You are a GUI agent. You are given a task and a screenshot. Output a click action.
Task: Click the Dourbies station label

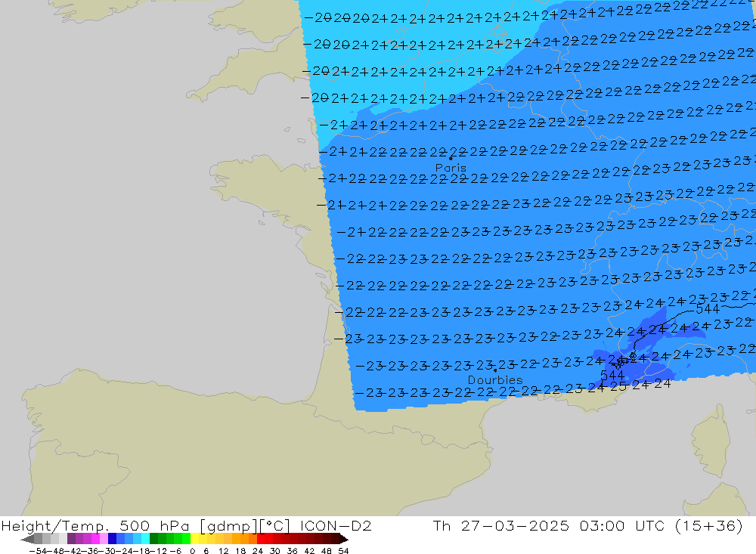pos(495,380)
